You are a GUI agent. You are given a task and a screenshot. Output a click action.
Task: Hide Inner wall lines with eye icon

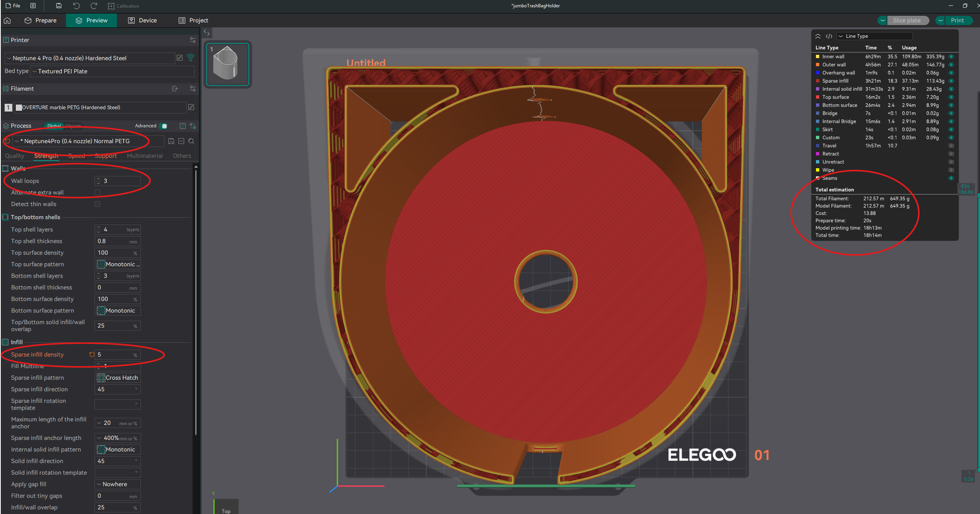(x=951, y=56)
